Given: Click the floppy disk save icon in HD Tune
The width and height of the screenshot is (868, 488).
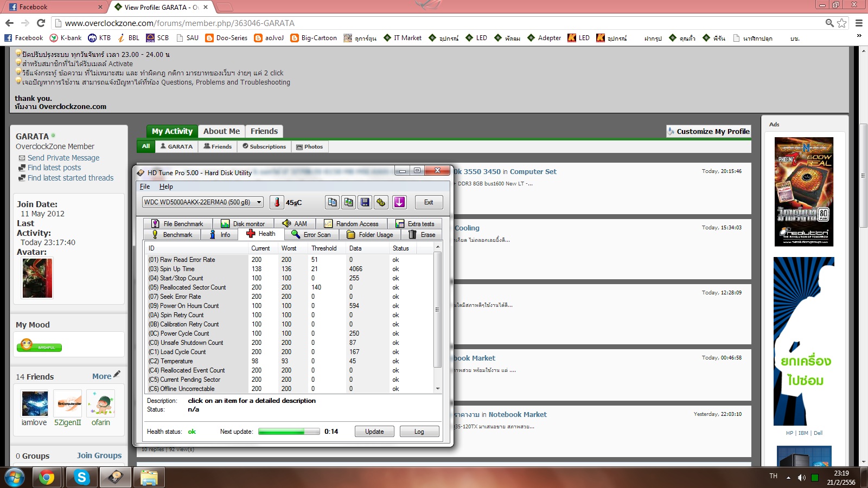Looking at the screenshot, I should (x=365, y=202).
